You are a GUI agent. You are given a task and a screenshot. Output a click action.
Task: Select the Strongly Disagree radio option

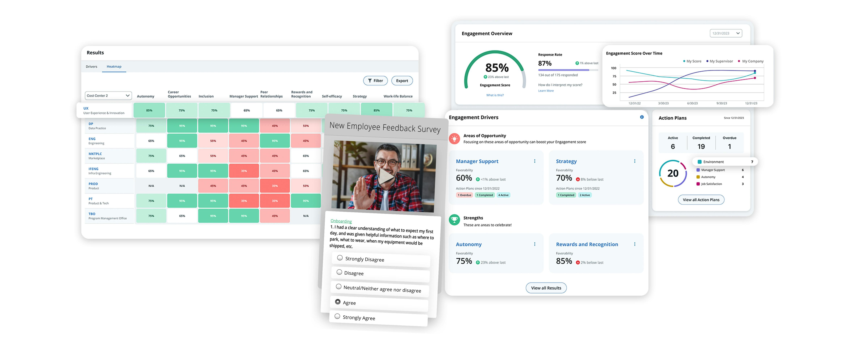click(340, 258)
